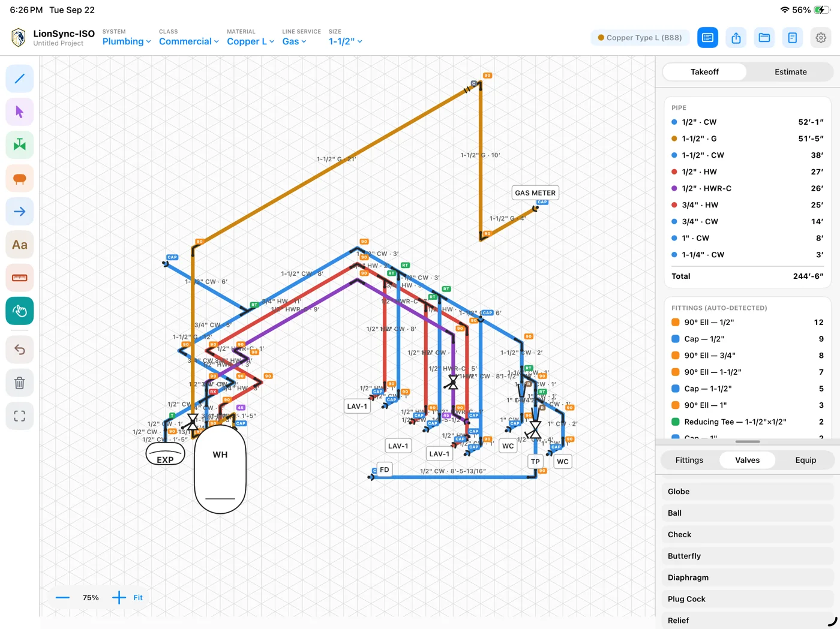Choose the Ball valve option
Screen dimensions: 840x629
pyautogui.click(x=748, y=513)
